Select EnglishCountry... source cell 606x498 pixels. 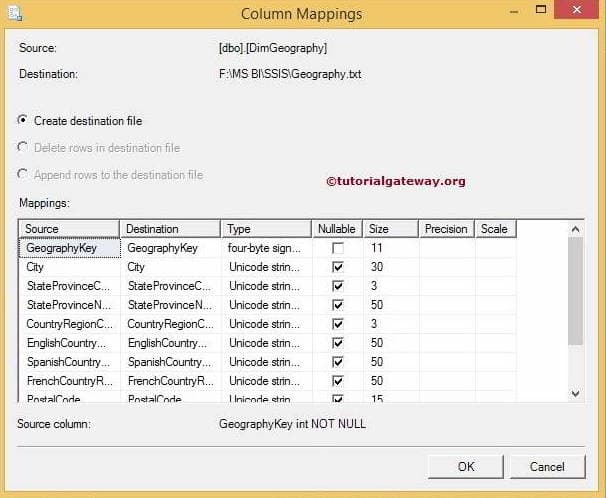[x=70, y=343]
